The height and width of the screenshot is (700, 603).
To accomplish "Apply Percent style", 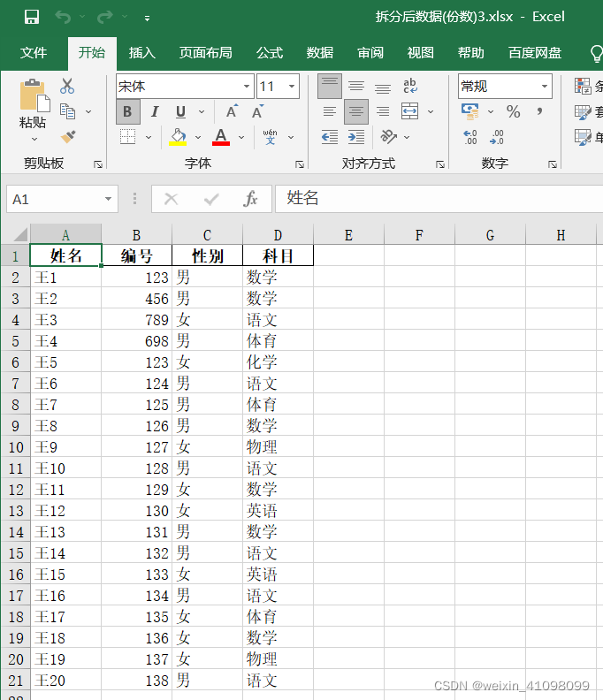I will click(513, 111).
